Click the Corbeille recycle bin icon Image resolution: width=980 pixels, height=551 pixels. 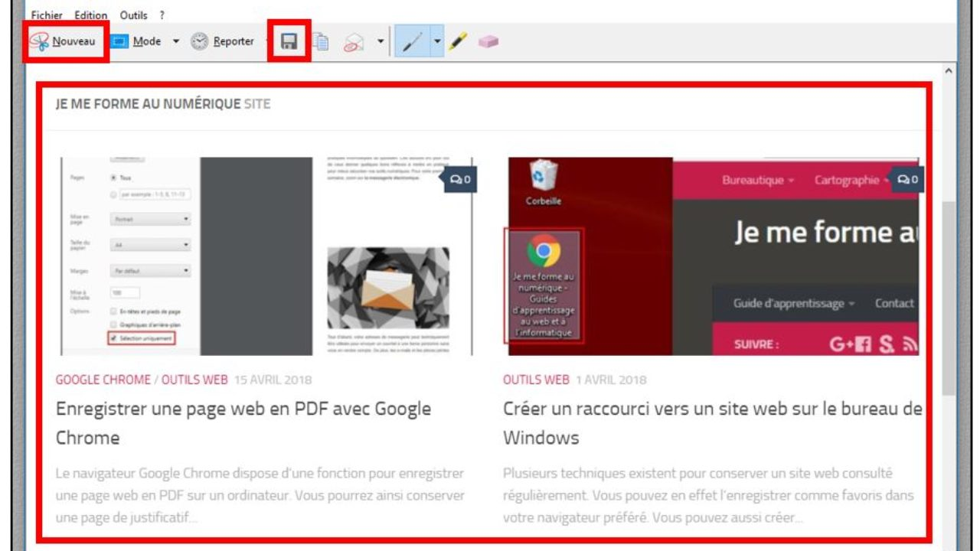tap(544, 178)
